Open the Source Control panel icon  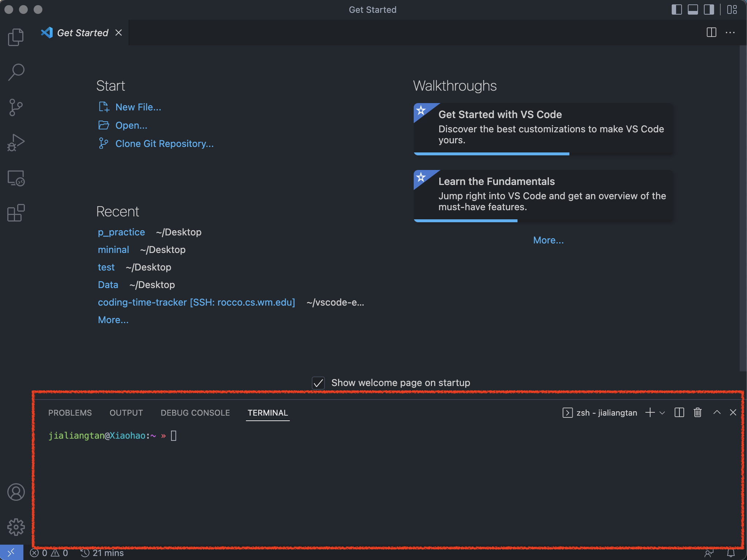point(16,107)
